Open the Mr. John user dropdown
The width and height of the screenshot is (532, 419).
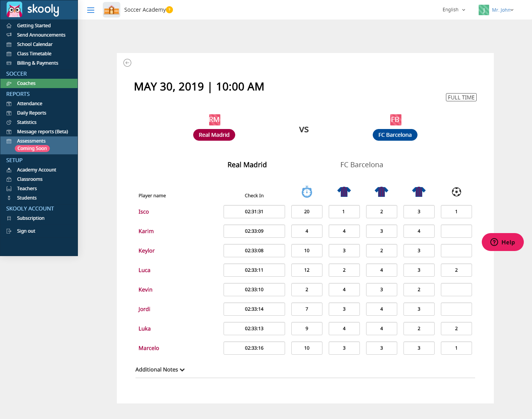(x=502, y=10)
